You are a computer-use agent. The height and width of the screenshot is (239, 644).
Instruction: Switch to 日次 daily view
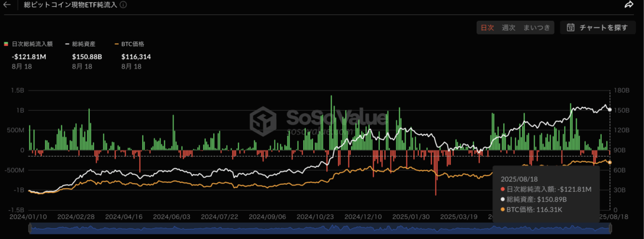coord(487,28)
